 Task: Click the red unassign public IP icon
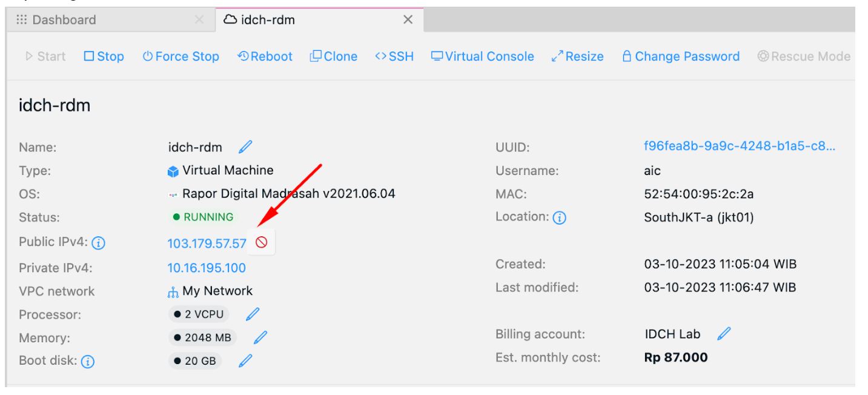[261, 243]
